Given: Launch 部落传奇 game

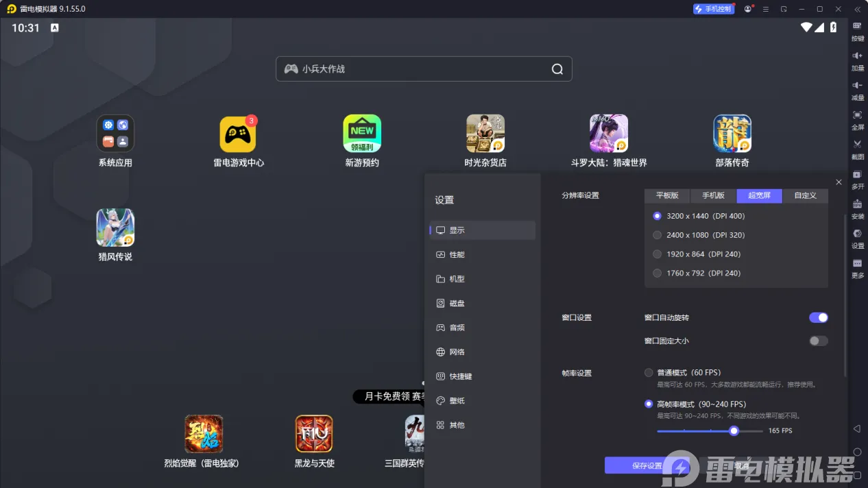Looking at the screenshot, I should tap(732, 134).
